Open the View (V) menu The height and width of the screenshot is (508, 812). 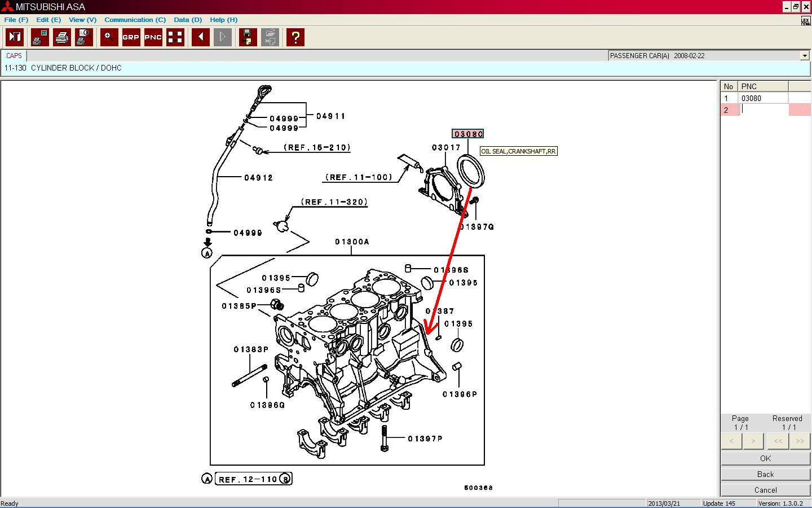tap(82, 20)
